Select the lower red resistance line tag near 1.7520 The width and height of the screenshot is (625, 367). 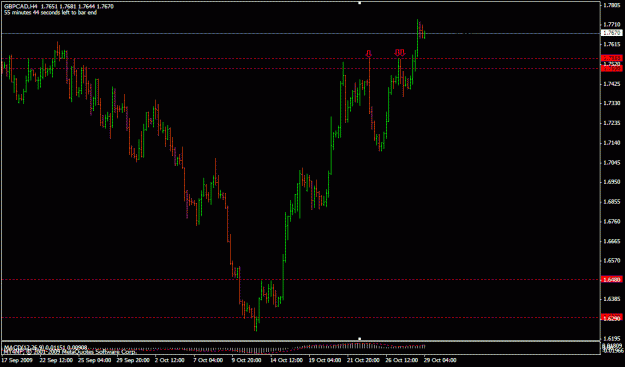point(612,69)
